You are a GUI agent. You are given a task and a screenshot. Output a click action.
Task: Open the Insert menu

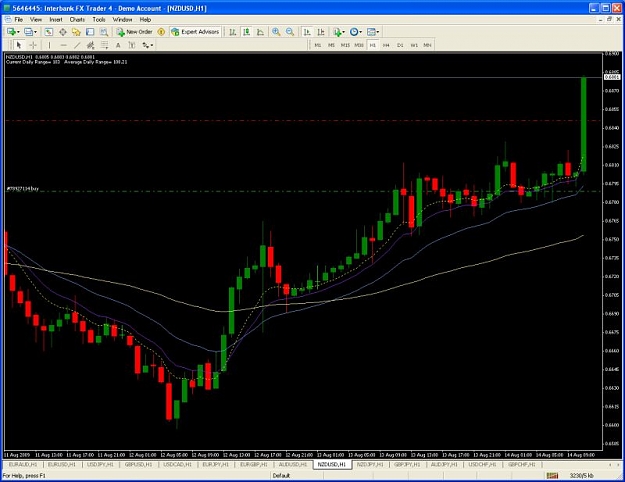coord(56,19)
